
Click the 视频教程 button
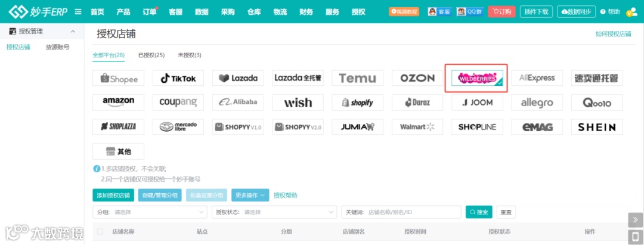(404, 11)
